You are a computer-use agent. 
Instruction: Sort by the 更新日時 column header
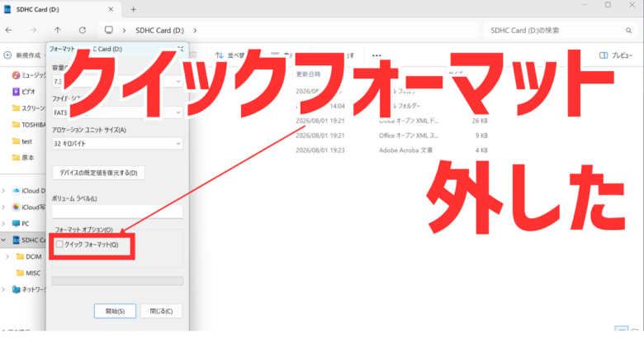point(309,74)
